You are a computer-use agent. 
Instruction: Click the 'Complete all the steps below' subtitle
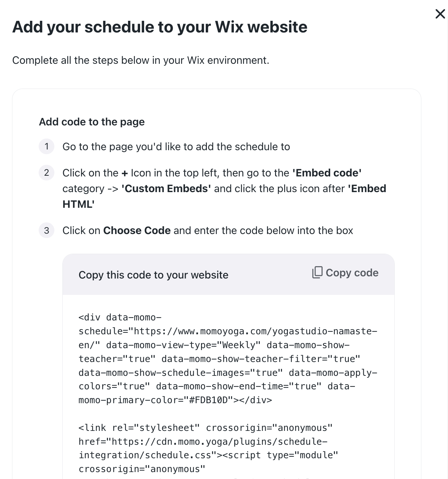[x=141, y=60]
